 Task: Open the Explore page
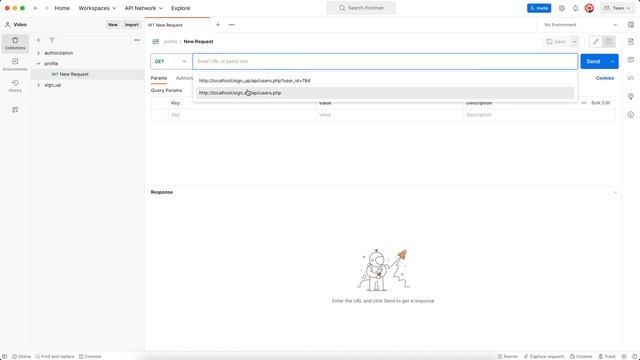click(x=180, y=8)
